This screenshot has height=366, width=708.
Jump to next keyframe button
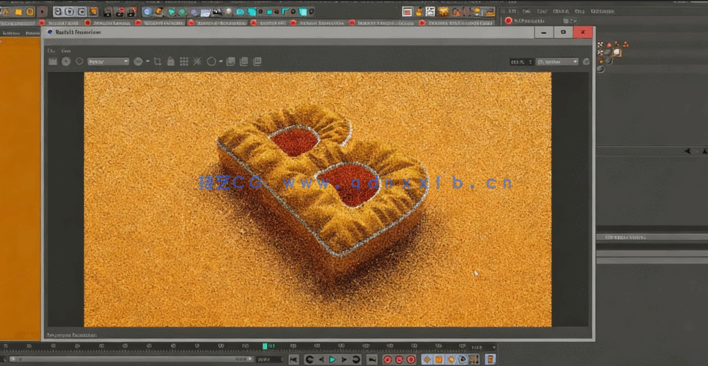(356, 360)
